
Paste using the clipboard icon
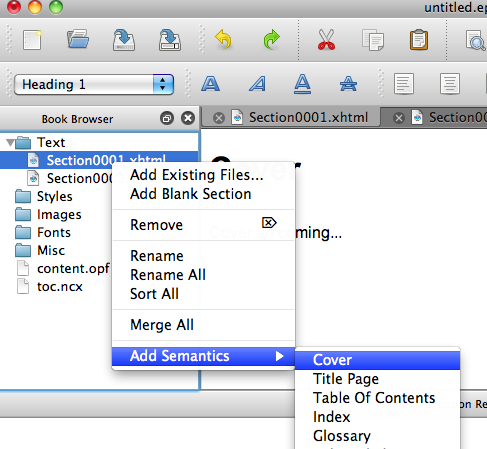pyautogui.click(x=419, y=40)
